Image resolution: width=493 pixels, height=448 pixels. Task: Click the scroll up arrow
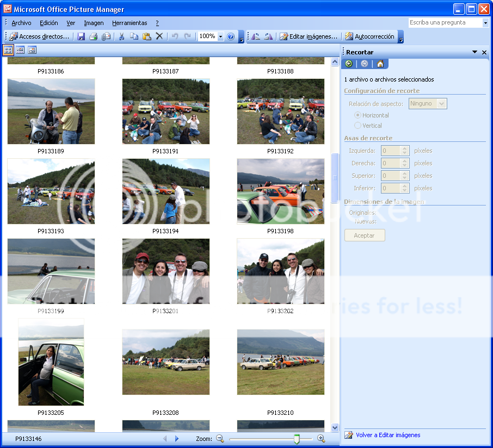335,61
